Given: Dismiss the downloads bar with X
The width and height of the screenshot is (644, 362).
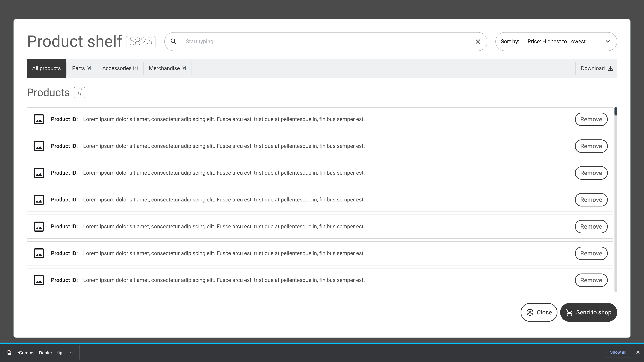Looking at the screenshot, I should pyautogui.click(x=638, y=352).
